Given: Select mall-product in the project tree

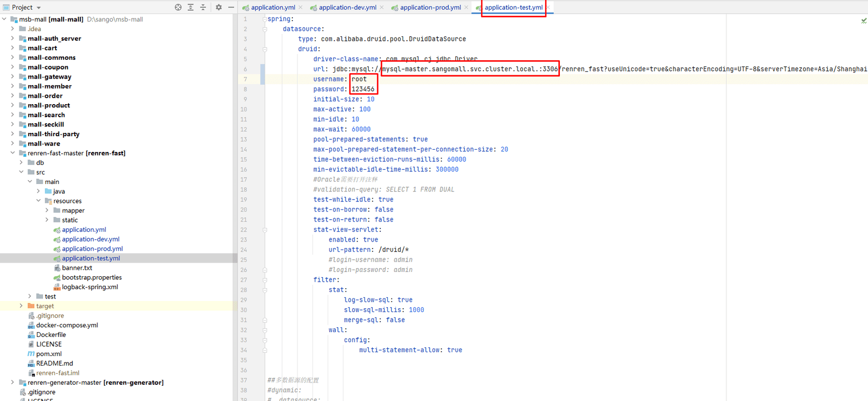Looking at the screenshot, I should [x=49, y=105].
